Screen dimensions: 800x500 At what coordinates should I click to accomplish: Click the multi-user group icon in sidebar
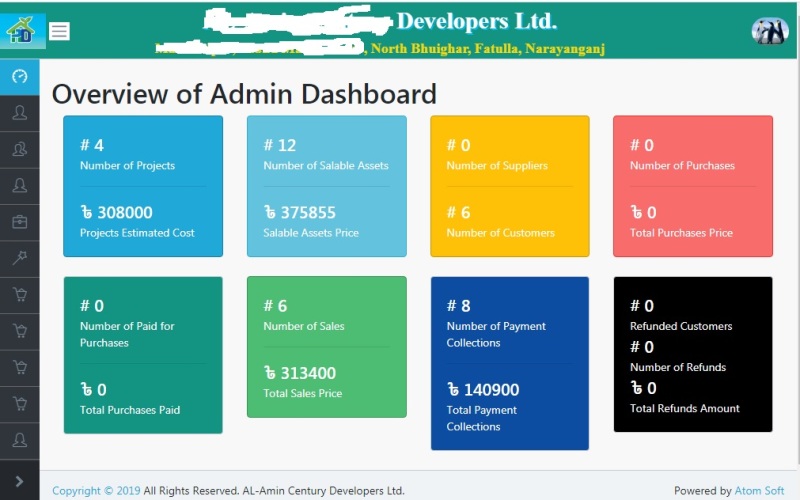19,149
